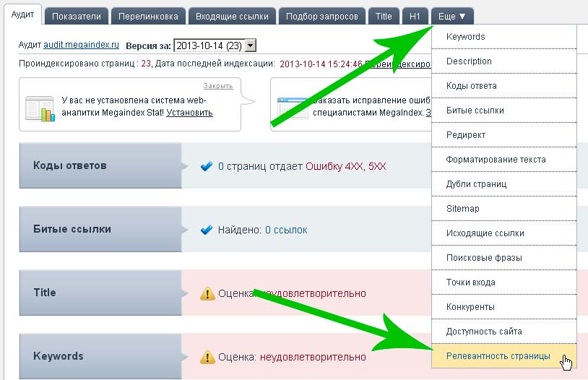
Task: Click the warning icon in Title row
Action: [207, 293]
